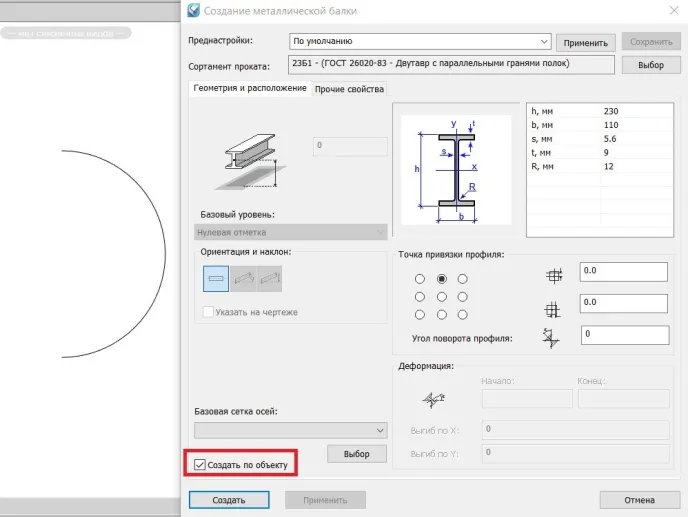Click the third inclined orientation icon
688x517 pixels.
[269, 278]
